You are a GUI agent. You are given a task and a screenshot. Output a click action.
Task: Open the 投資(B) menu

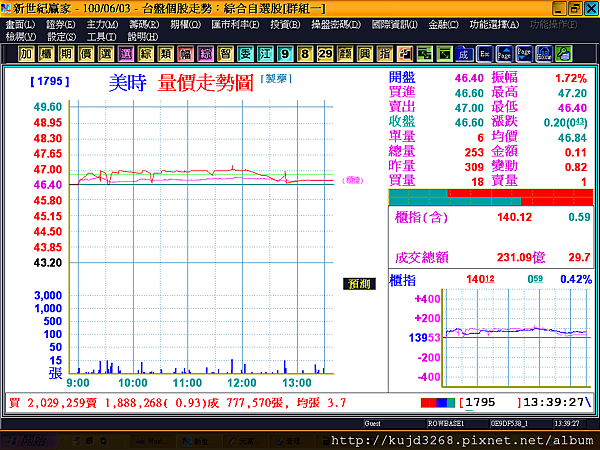tap(285, 25)
